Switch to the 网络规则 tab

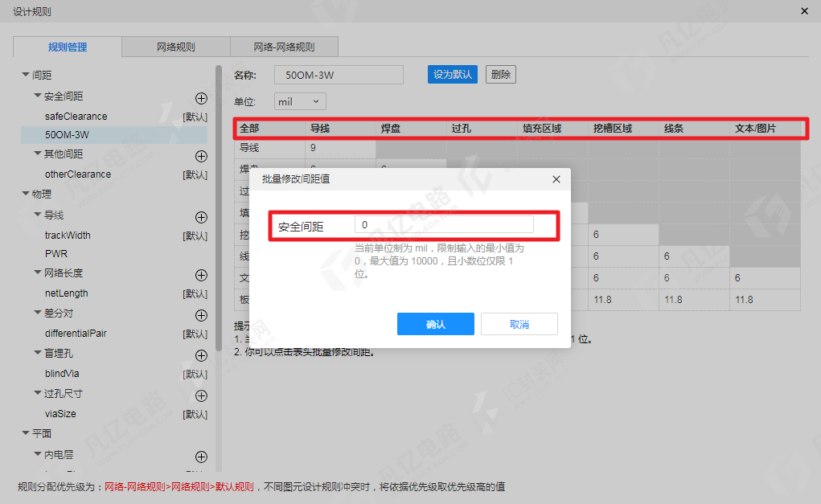pyautogui.click(x=176, y=47)
